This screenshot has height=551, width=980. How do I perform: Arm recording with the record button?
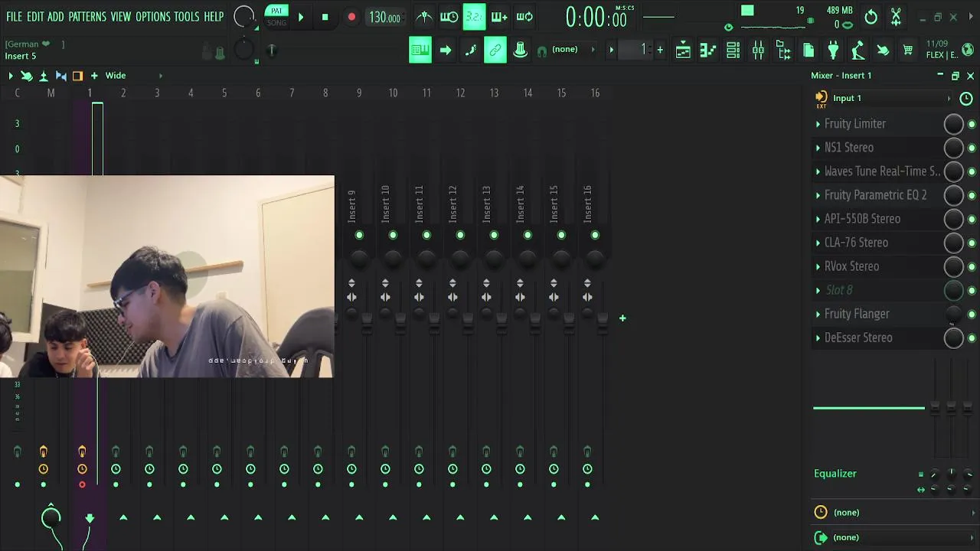coord(351,17)
